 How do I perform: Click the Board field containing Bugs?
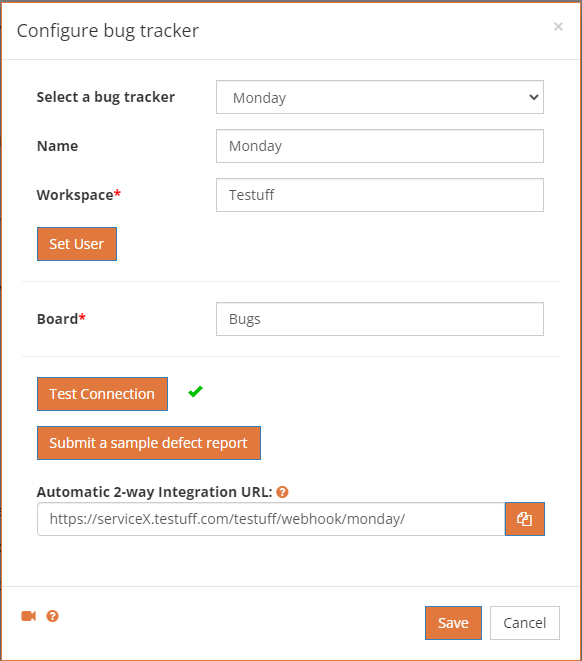pos(380,319)
